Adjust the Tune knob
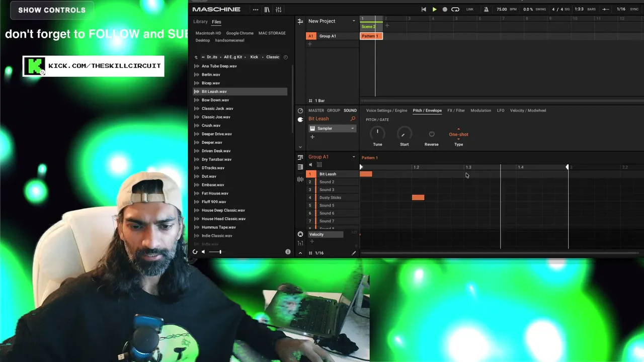 [x=377, y=133]
